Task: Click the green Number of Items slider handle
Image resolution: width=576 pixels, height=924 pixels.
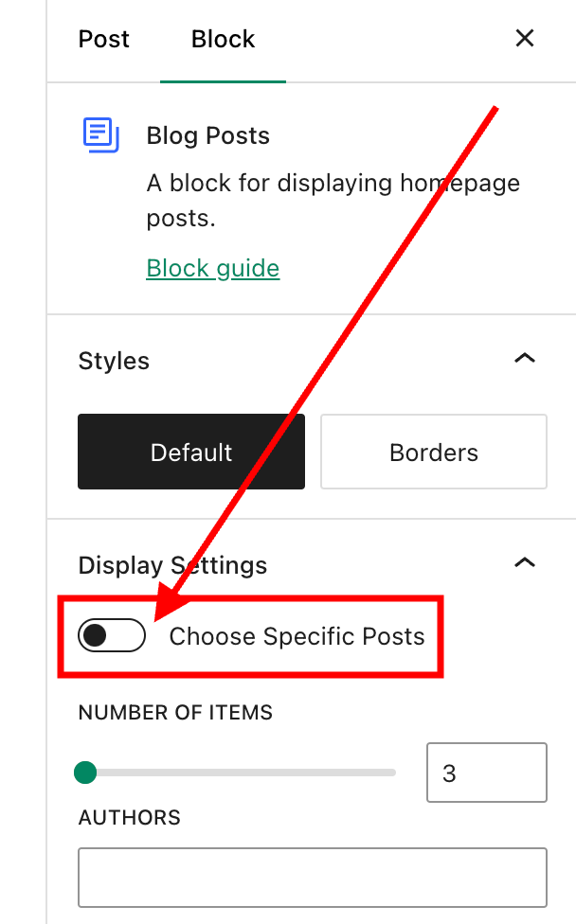Action: [x=85, y=773]
